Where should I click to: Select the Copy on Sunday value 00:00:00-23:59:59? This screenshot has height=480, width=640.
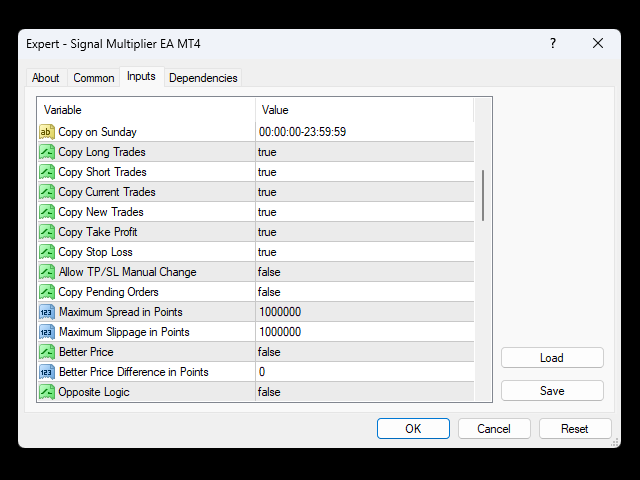click(302, 132)
